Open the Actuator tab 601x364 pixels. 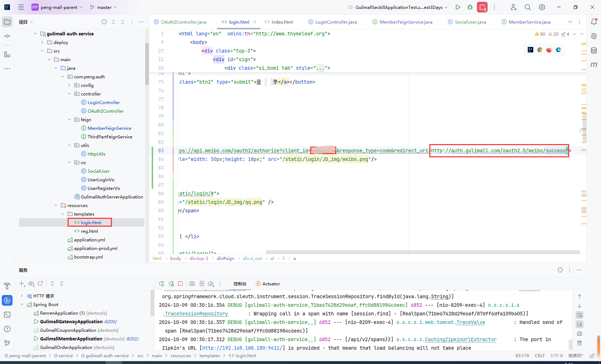pyautogui.click(x=268, y=284)
